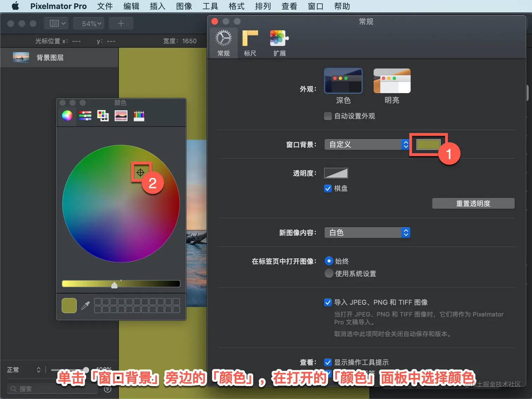Select the color sliders picker mode

coord(85,116)
